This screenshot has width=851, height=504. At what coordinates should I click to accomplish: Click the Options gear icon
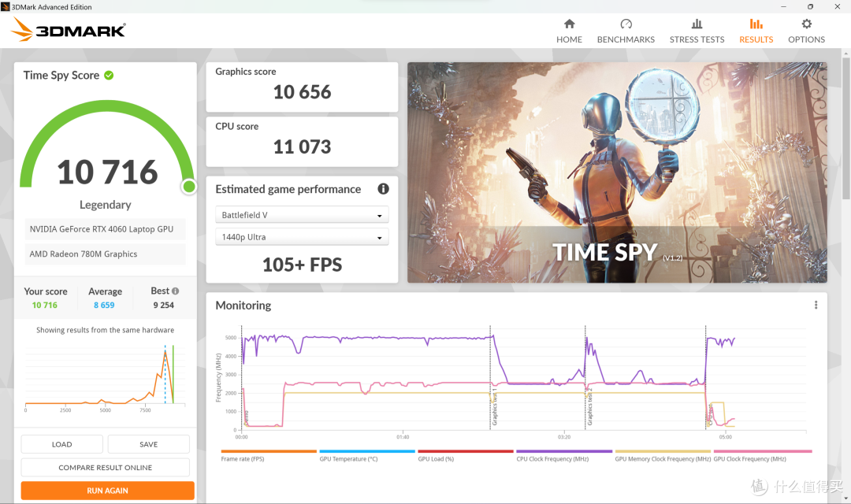[x=806, y=24]
